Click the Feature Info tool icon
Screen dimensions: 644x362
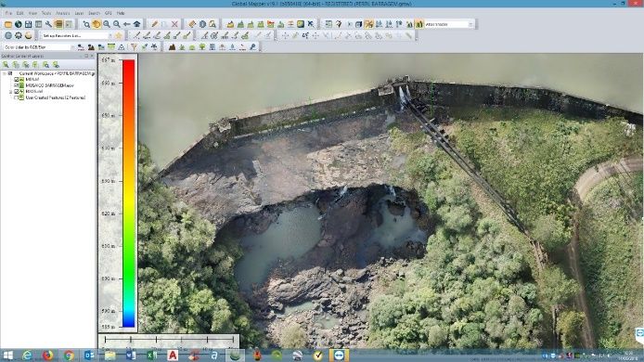(202, 25)
